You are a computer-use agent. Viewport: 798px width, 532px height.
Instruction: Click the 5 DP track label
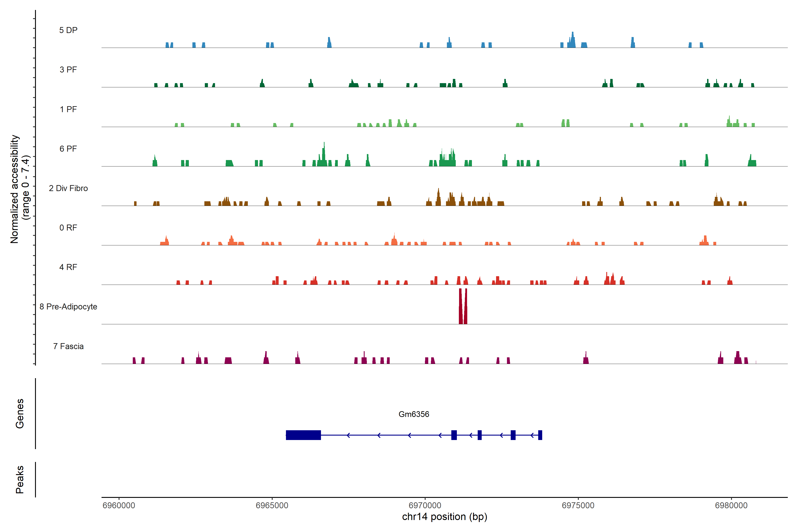pyautogui.click(x=68, y=30)
